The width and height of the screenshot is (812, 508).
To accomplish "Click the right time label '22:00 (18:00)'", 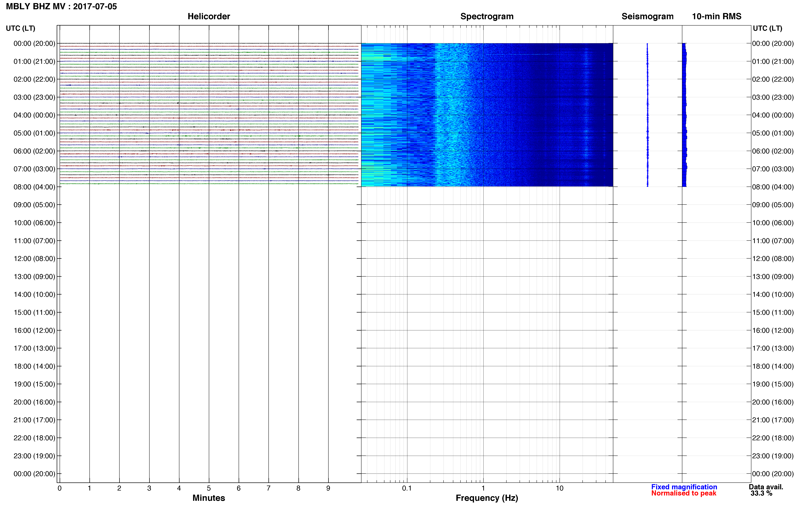I will pos(773,438).
